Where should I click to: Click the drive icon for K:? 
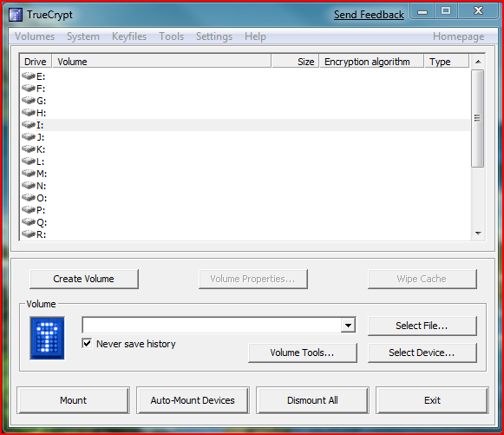tap(29, 149)
